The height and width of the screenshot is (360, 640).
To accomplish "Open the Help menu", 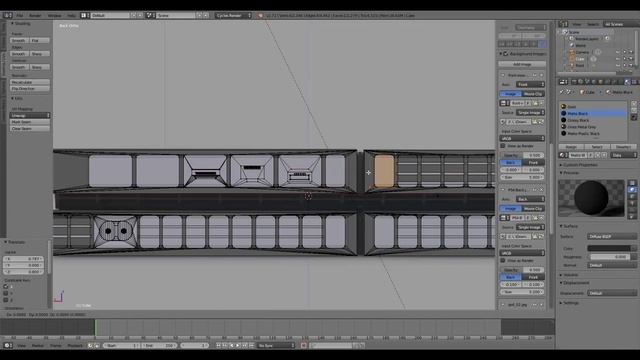I will [71, 16].
